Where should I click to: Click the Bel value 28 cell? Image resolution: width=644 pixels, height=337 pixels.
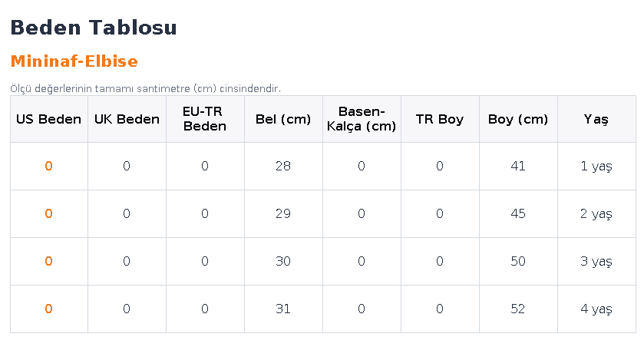283,166
